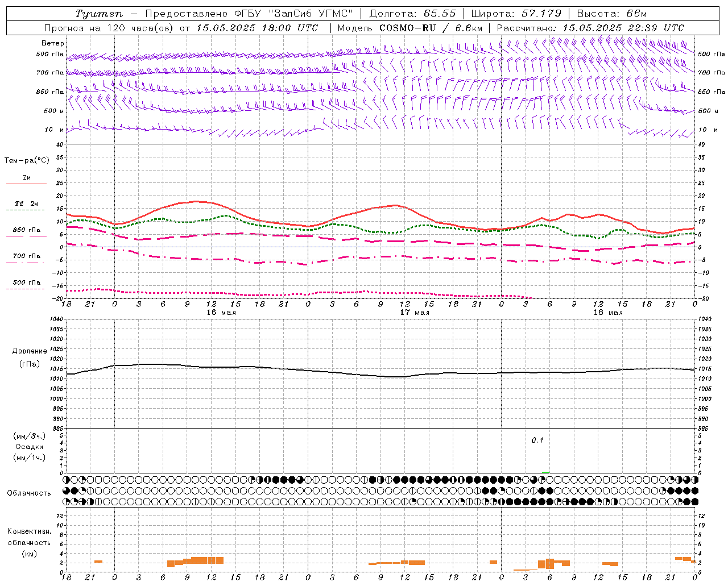Click the 'Тем-ра(°C)' temperature panel label
Screen dimensions: 728x582
pyautogui.click(x=27, y=161)
